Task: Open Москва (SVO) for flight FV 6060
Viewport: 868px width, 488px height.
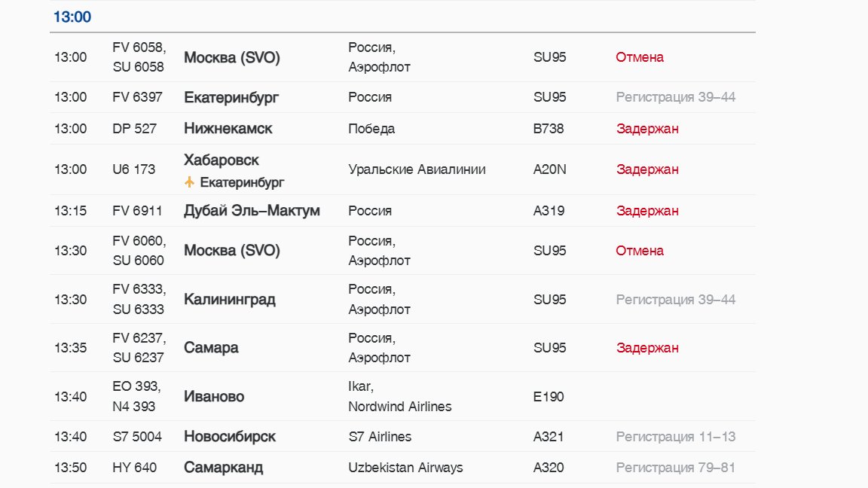Action: (x=232, y=251)
